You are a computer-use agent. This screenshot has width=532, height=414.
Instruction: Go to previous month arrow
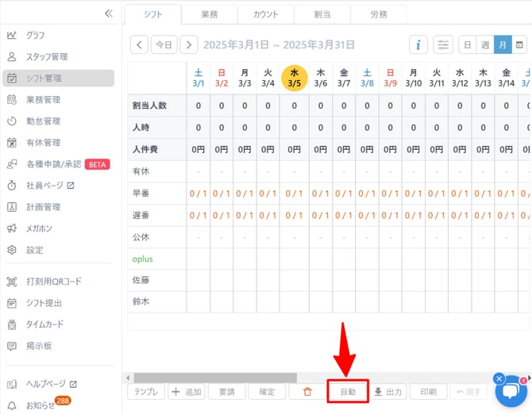click(138, 44)
